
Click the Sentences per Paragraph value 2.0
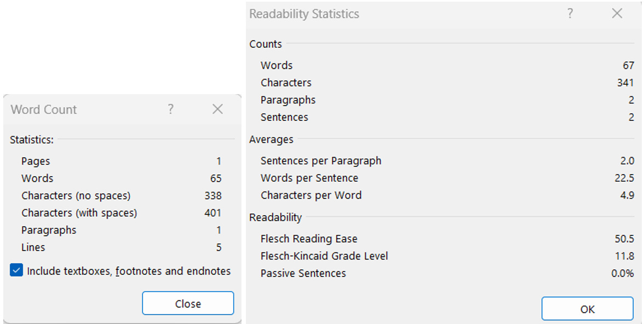[627, 161]
